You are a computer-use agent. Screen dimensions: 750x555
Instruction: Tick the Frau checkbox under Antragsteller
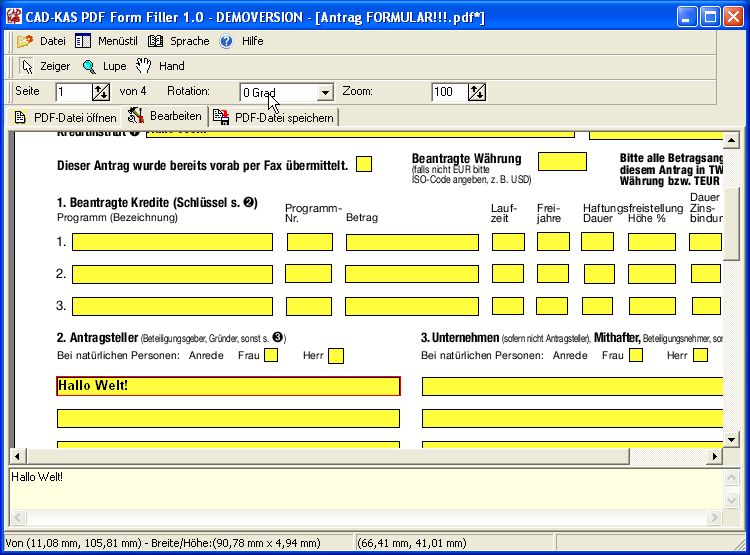[x=271, y=355]
